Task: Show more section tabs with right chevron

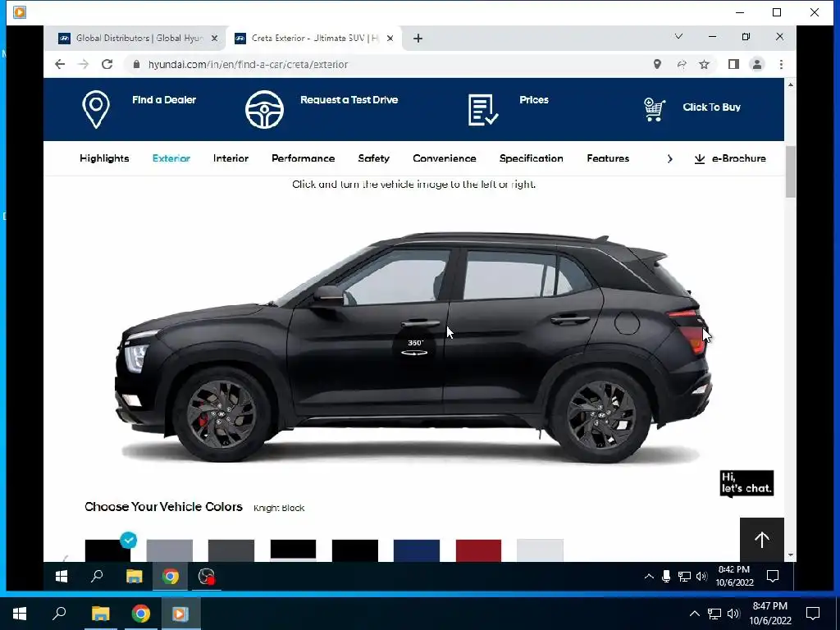Action: (669, 158)
